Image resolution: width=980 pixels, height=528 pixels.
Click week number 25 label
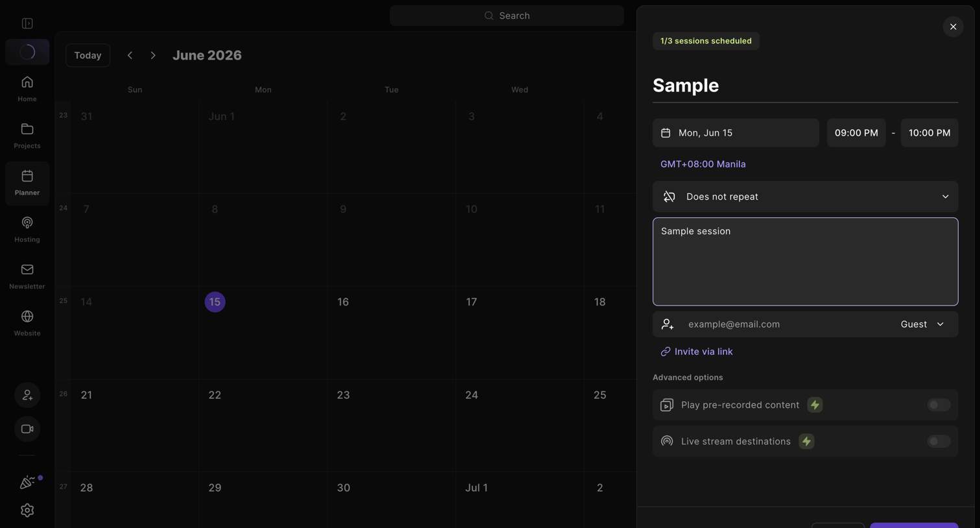(x=63, y=301)
